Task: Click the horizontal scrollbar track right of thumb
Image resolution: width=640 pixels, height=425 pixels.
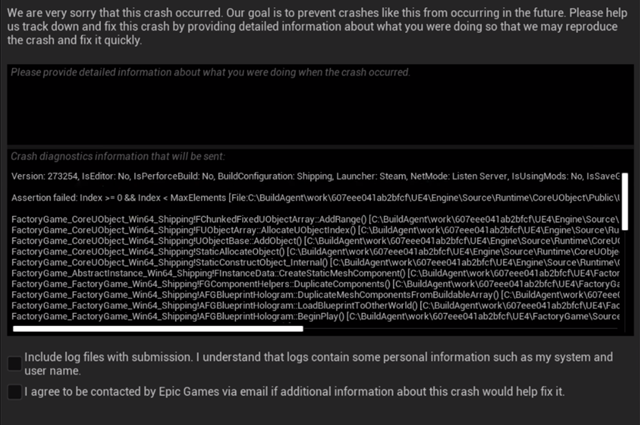Action: 461,329
